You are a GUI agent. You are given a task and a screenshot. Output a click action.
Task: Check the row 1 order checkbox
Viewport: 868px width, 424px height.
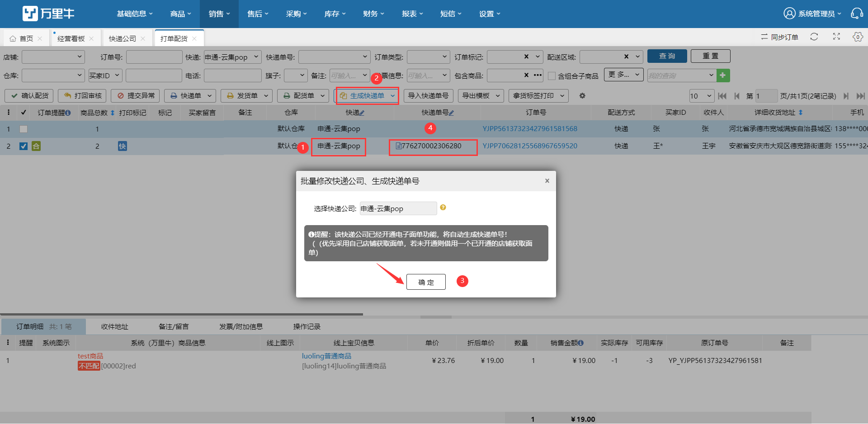(x=24, y=129)
